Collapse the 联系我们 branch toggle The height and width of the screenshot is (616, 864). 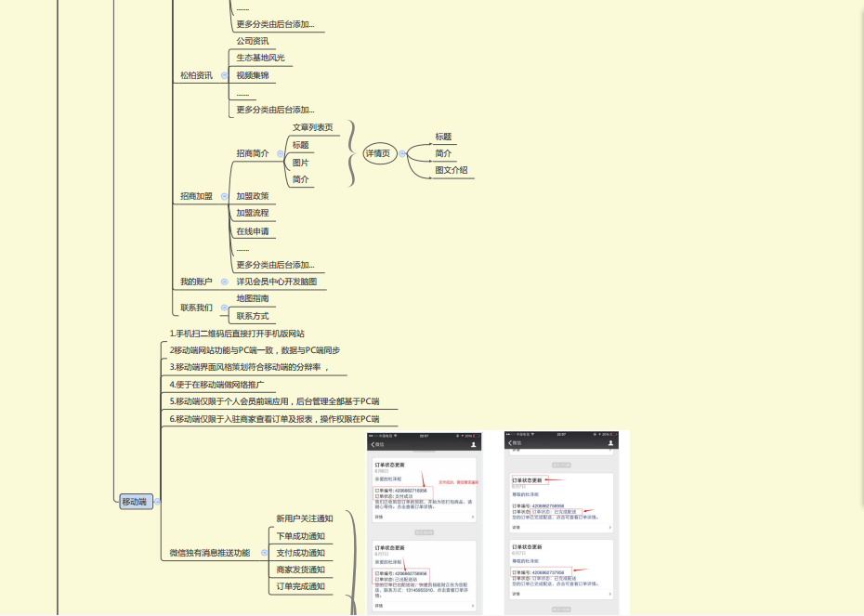(x=223, y=308)
